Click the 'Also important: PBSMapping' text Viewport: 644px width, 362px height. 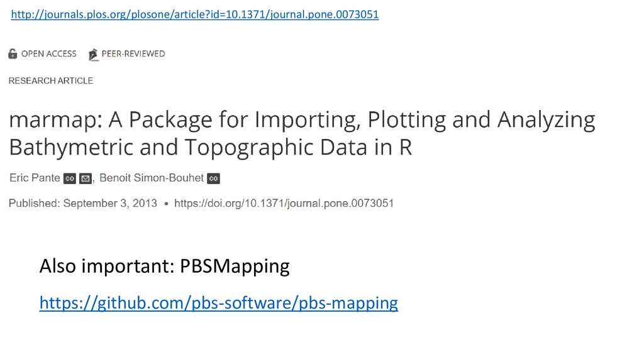[165, 266]
